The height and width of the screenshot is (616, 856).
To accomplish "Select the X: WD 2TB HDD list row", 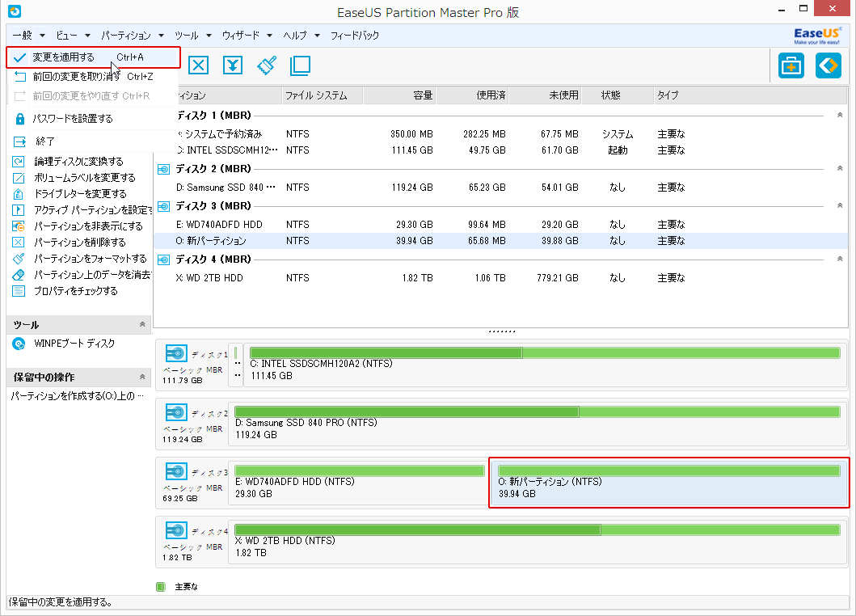I will coord(500,278).
